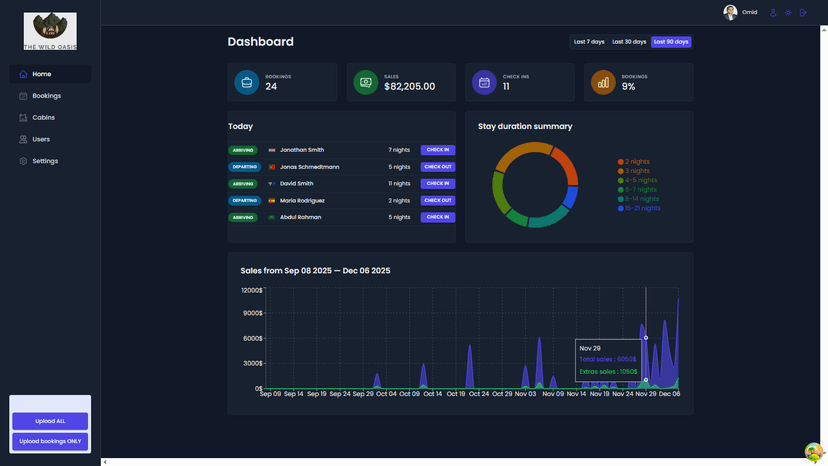Select the Last 30 days filter

click(x=629, y=42)
